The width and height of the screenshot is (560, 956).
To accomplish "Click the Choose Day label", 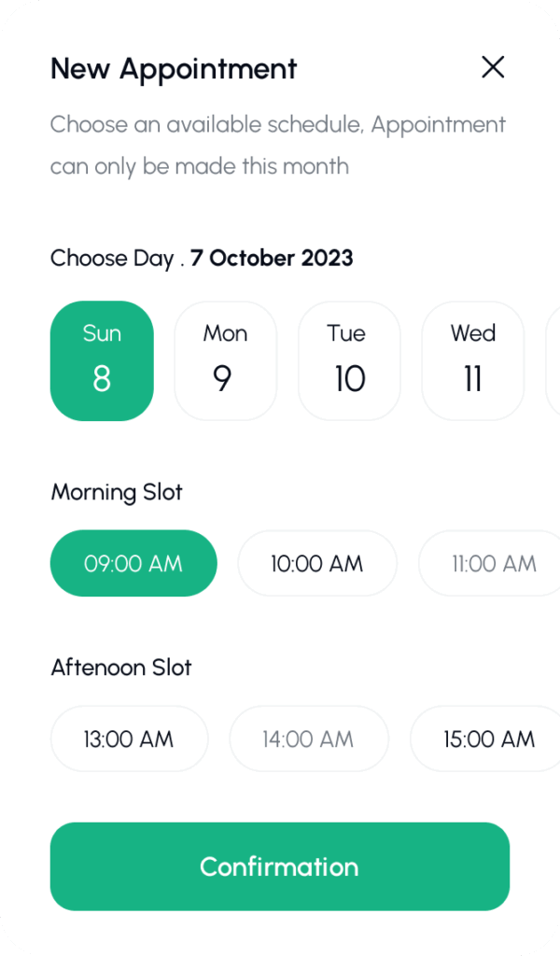I will click(112, 258).
